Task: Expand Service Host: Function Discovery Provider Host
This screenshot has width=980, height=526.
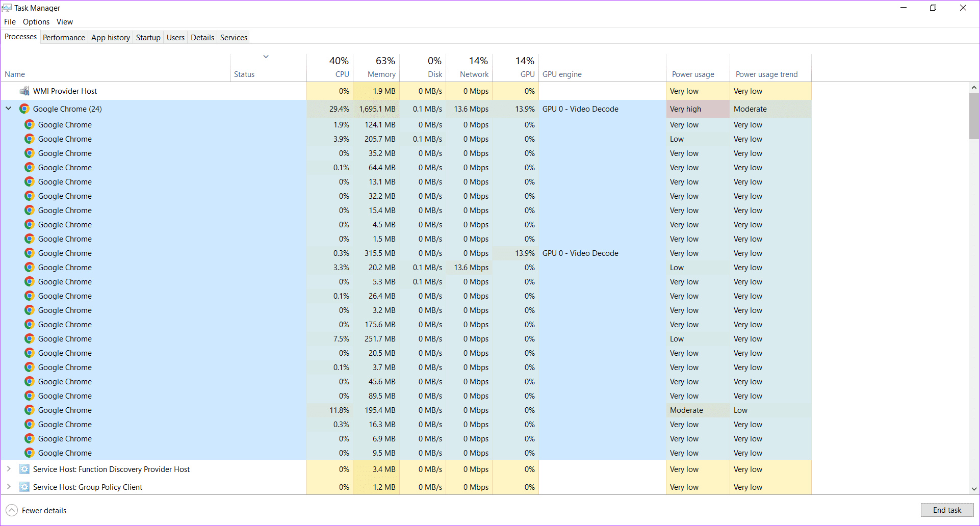Action: click(9, 469)
